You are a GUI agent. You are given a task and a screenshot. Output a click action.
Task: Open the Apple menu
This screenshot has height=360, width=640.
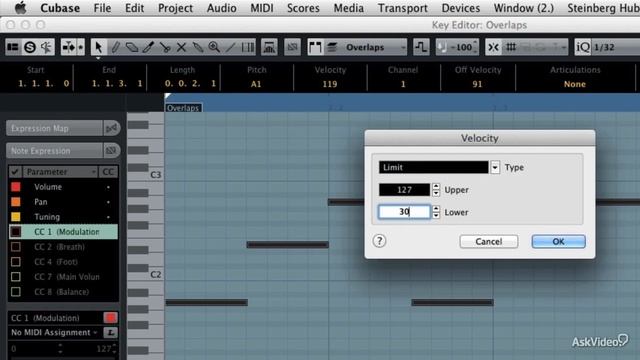click(20, 8)
